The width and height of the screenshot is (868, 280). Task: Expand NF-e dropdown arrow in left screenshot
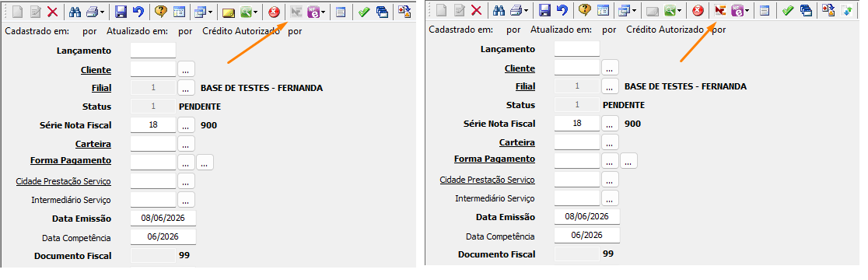324,12
